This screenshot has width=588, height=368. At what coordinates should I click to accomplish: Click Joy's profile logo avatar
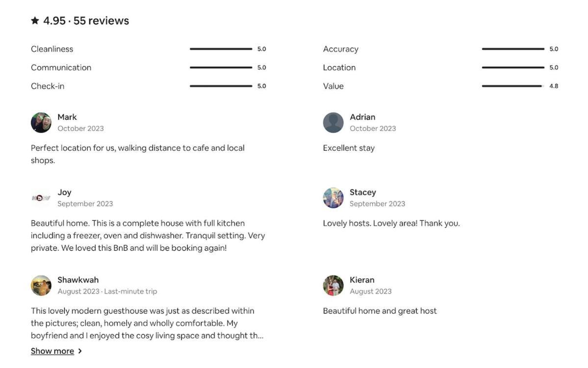click(41, 198)
